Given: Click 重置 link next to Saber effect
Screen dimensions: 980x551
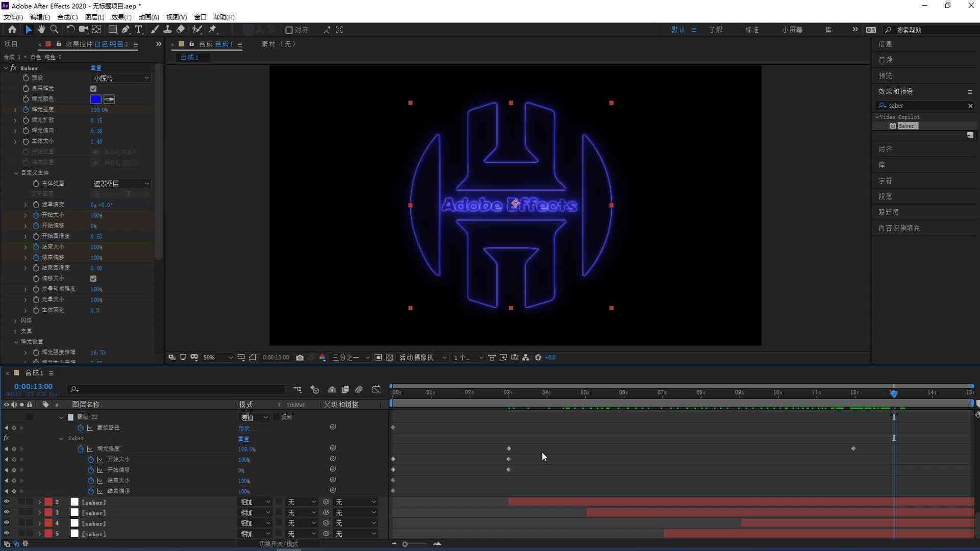Looking at the screenshot, I should [96, 68].
